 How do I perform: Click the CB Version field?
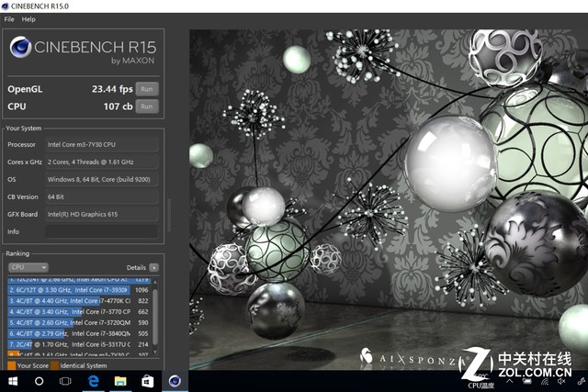(x=102, y=196)
